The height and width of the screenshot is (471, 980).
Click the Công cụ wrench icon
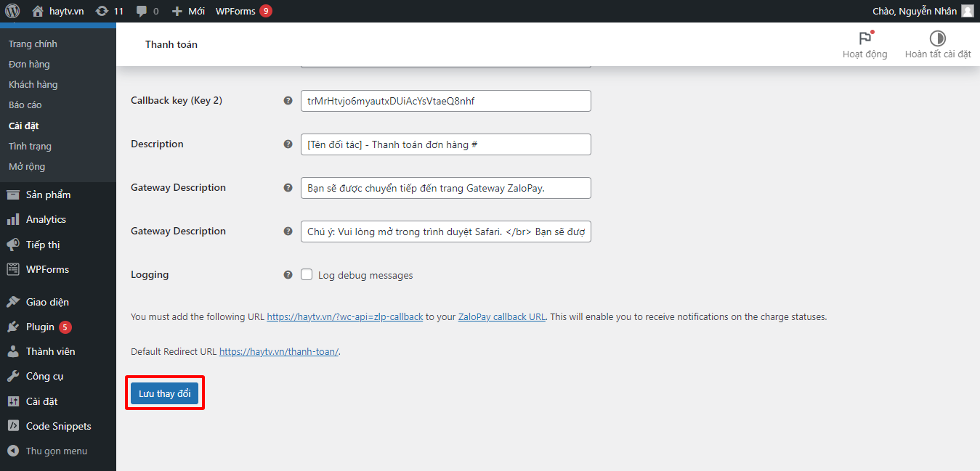[x=13, y=376]
